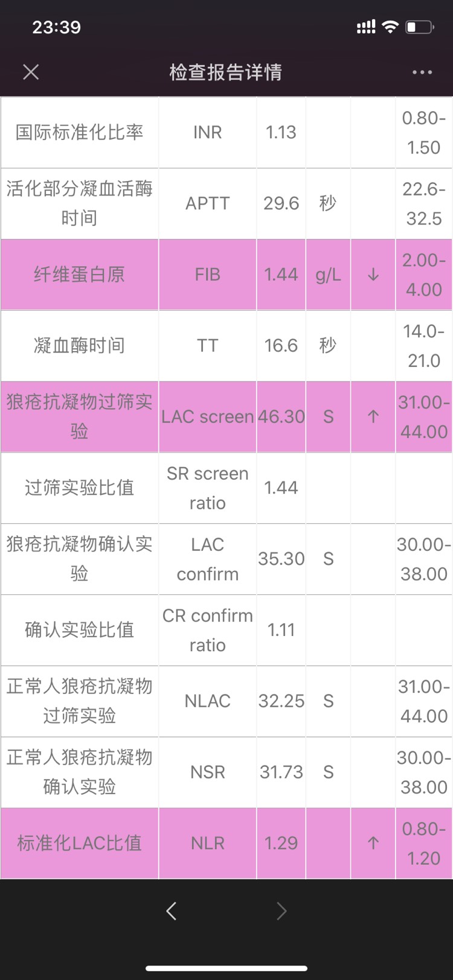Image resolution: width=453 pixels, height=980 pixels.
Task: Tap the NSR reference range 30.00-38.00
Action: (424, 772)
